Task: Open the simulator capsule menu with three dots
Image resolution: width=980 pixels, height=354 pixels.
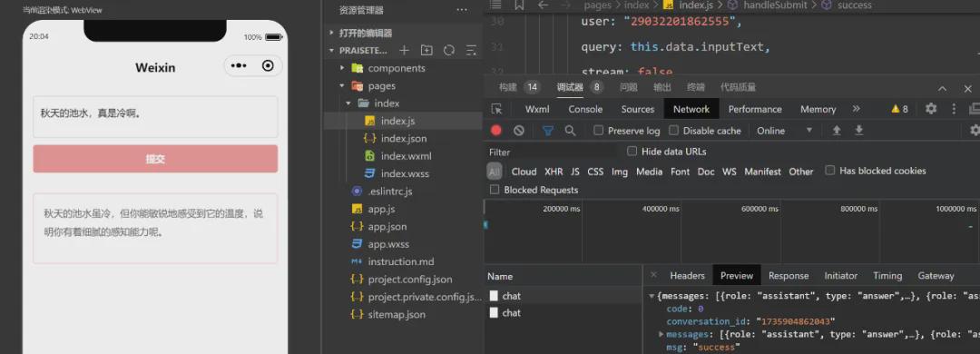Action: pos(238,65)
